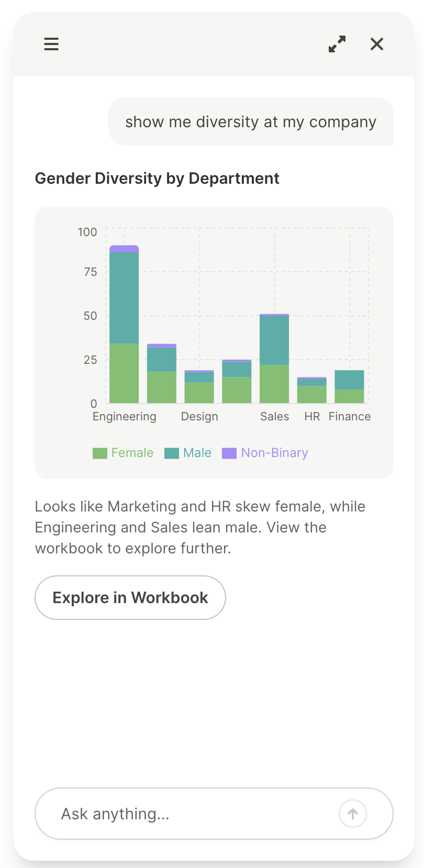Expand chat panel to full screen
424x868 pixels.
337,44
